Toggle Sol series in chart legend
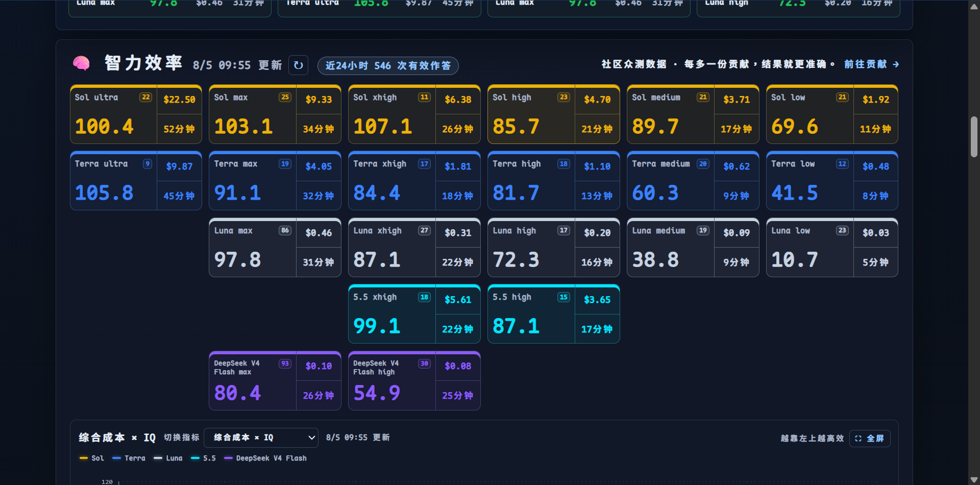The width and height of the screenshot is (980, 485). coord(92,458)
